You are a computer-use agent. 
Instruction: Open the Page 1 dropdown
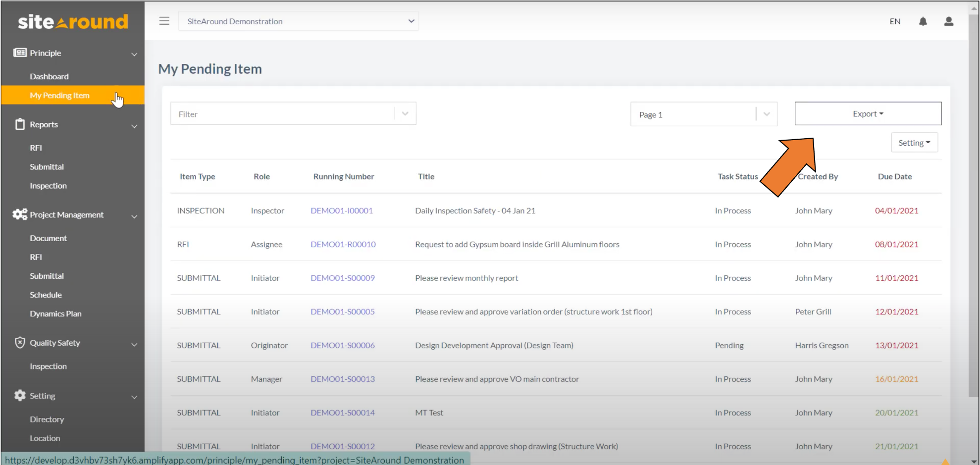(703, 114)
